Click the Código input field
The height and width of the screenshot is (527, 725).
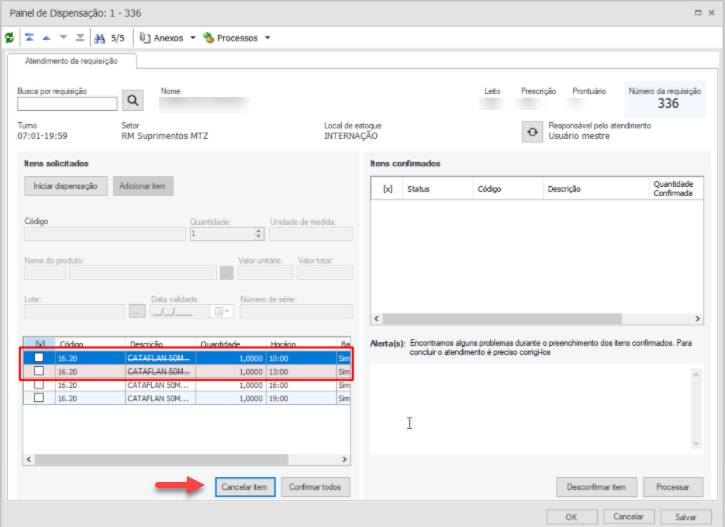coord(105,234)
